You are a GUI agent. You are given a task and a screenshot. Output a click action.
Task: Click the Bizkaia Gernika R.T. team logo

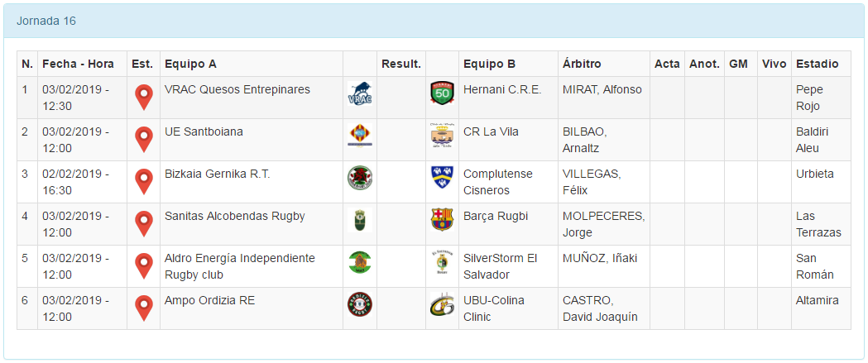(x=360, y=177)
